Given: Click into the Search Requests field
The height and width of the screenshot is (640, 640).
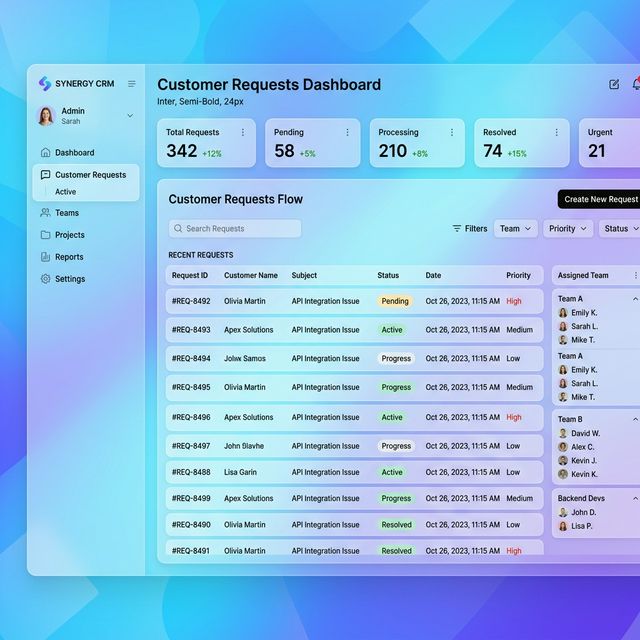Looking at the screenshot, I should pyautogui.click(x=235, y=229).
